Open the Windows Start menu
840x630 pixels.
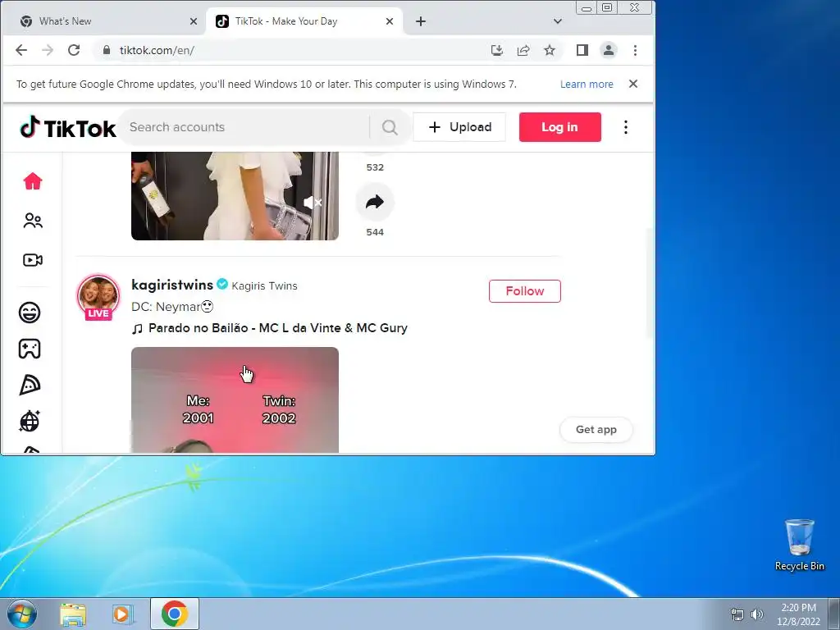click(21, 614)
